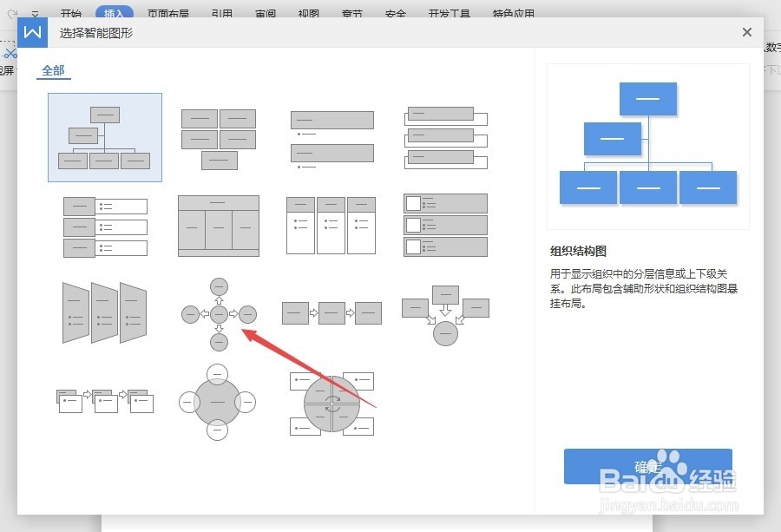Choose the stacked cards process layout
Viewport: 781px width, 532px height.
click(105, 402)
